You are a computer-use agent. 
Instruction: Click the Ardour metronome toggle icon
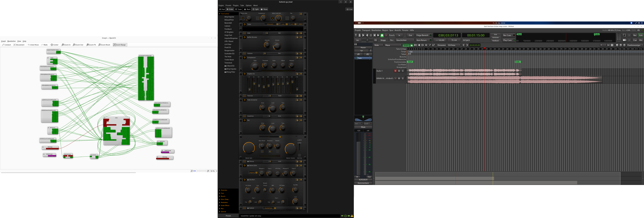[360, 35]
